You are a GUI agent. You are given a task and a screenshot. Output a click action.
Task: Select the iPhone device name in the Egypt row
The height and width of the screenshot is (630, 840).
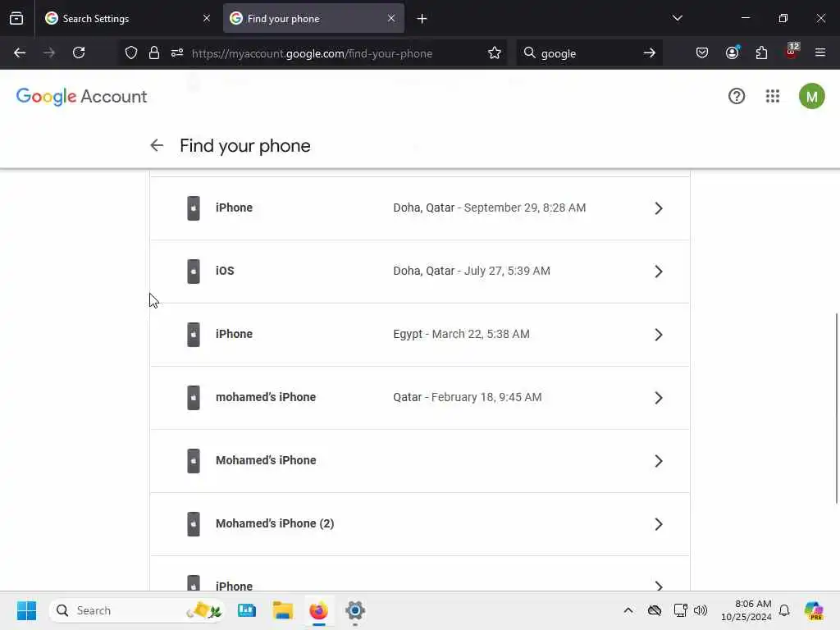[234, 335]
